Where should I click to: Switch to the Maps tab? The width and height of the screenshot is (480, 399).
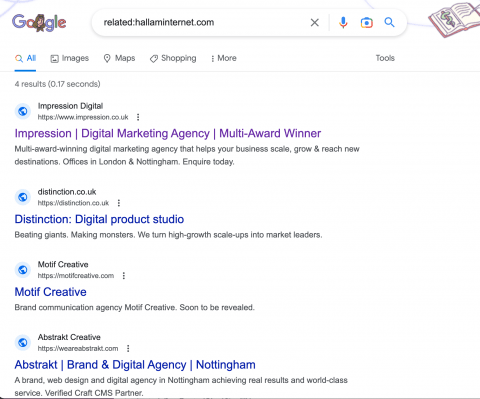coord(119,58)
